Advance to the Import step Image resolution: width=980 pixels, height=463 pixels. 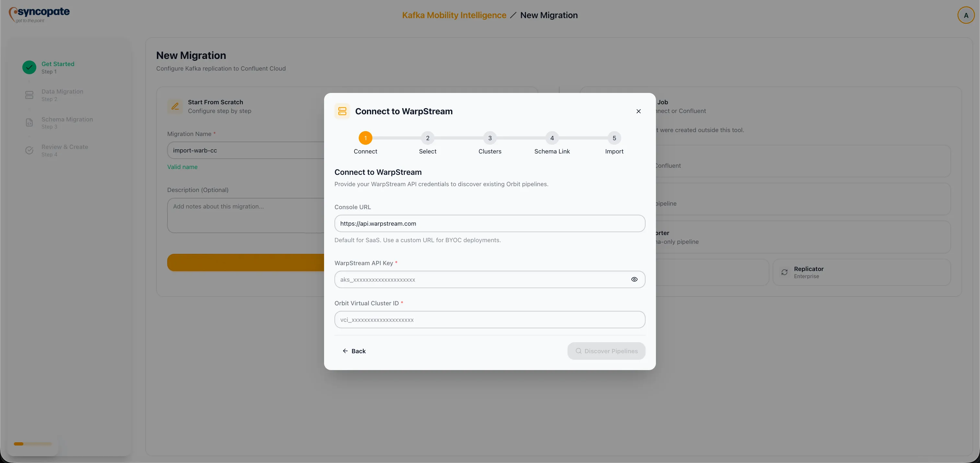tap(614, 138)
